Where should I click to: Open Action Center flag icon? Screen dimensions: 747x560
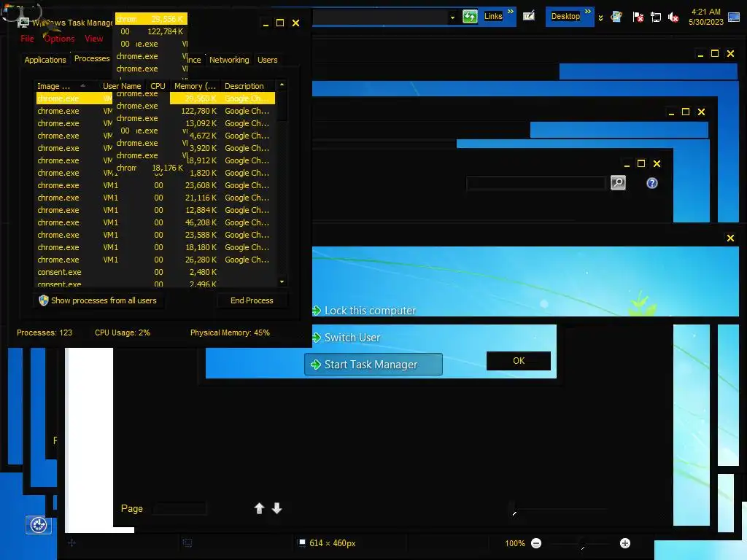[638, 17]
